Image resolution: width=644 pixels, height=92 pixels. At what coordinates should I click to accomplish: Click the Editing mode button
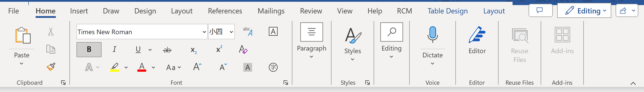click(584, 11)
